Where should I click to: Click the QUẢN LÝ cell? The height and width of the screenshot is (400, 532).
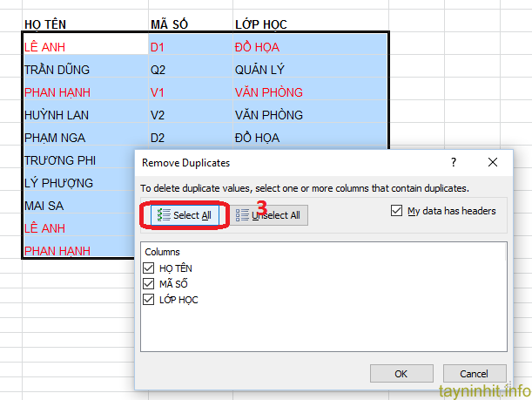click(259, 70)
